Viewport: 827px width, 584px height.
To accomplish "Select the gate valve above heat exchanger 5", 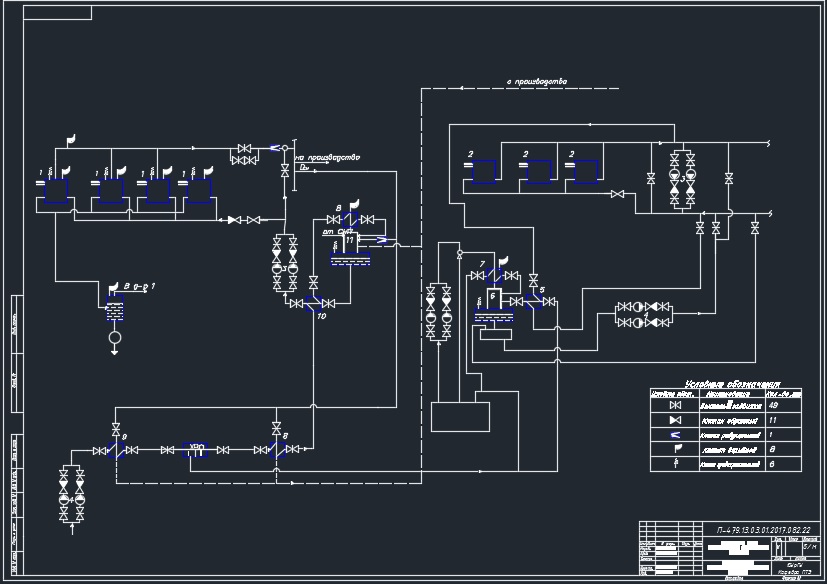I will pos(533,280).
